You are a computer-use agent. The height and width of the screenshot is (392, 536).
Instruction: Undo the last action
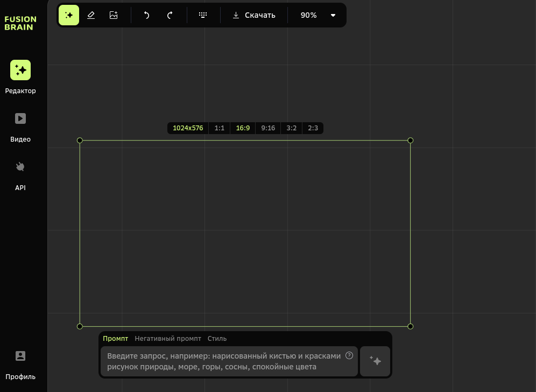tap(147, 15)
